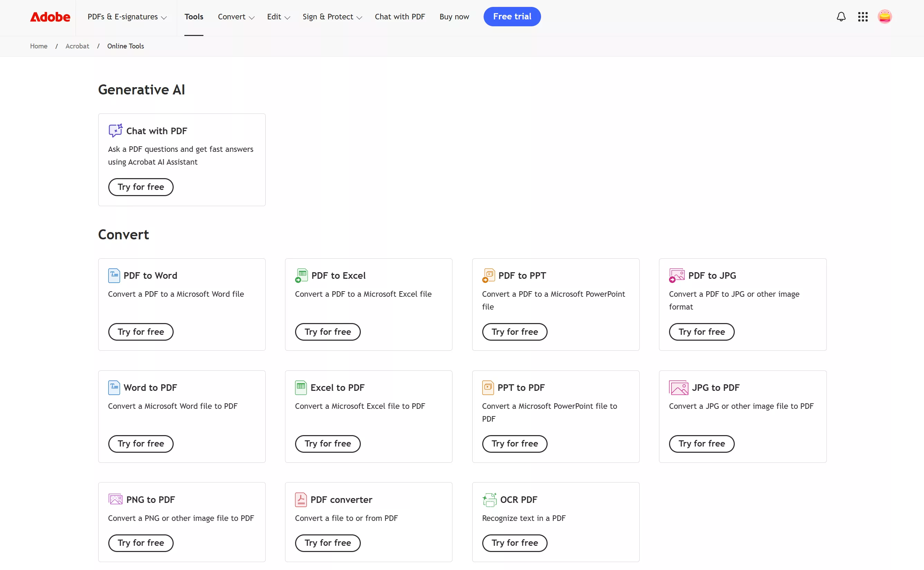
Task: Click 'Convert a JPG or other image file to PDF'
Action: point(741,406)
